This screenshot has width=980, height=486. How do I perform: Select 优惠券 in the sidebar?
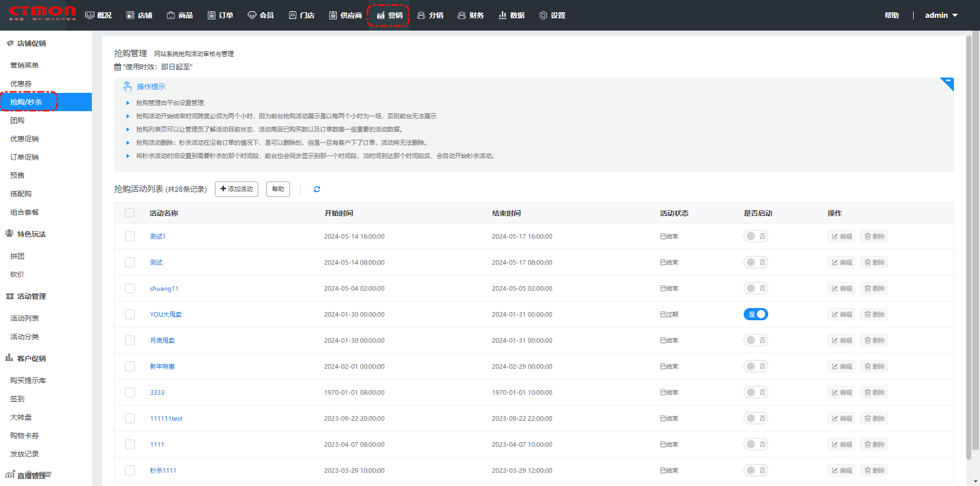21,84
